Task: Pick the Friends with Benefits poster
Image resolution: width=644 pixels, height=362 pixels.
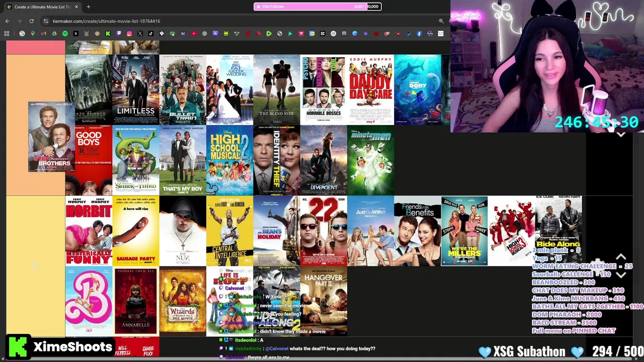Action: point(418,231)
